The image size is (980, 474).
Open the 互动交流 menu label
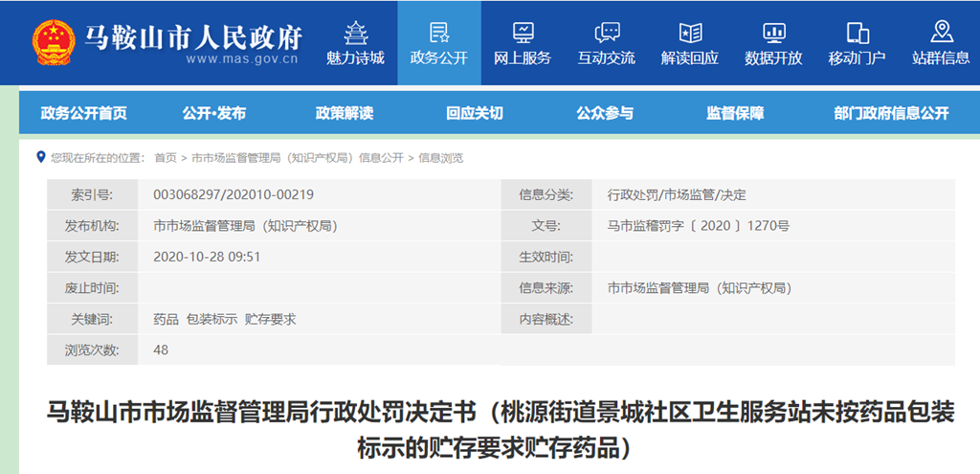606,58
